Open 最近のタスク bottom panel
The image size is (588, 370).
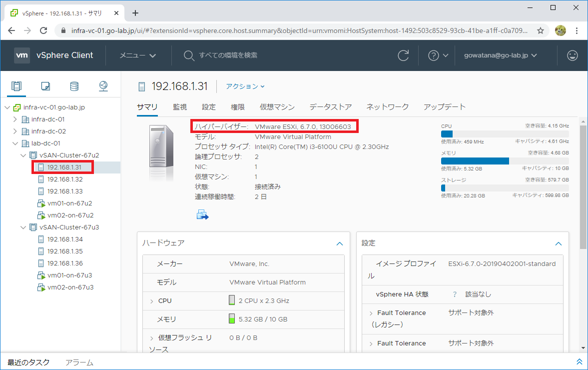28,362
